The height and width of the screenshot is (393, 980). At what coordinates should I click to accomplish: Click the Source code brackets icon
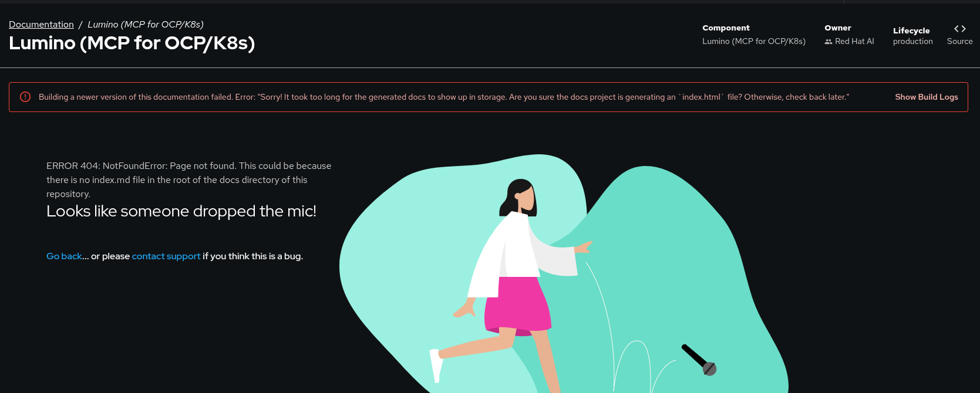pos(959,29)
